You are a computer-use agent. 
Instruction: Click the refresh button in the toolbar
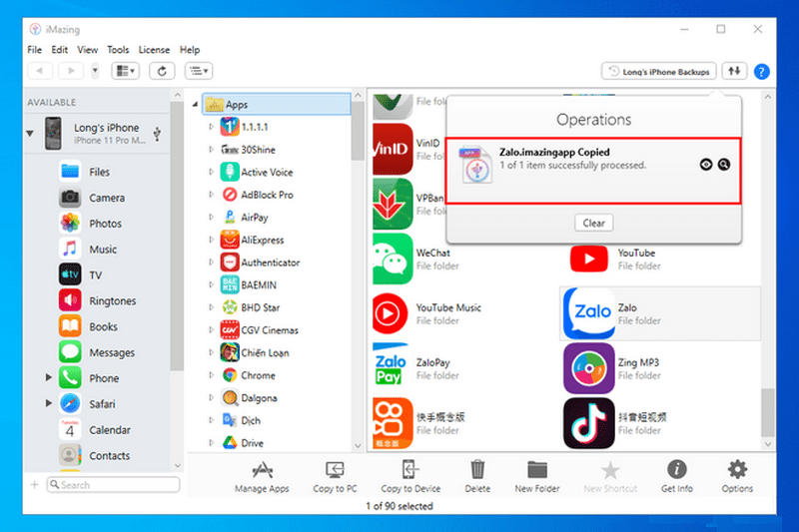coord(163,71)
